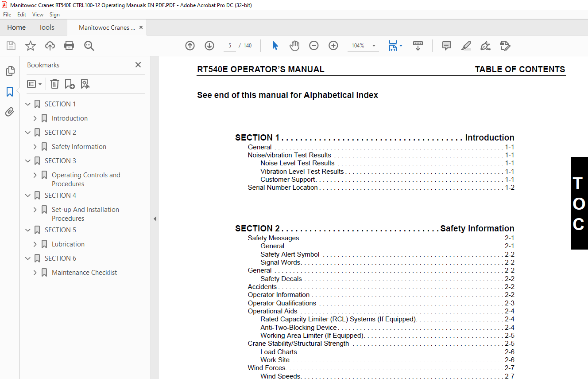Click the page number input field
The image size is (588, 379).
point(230,46)
